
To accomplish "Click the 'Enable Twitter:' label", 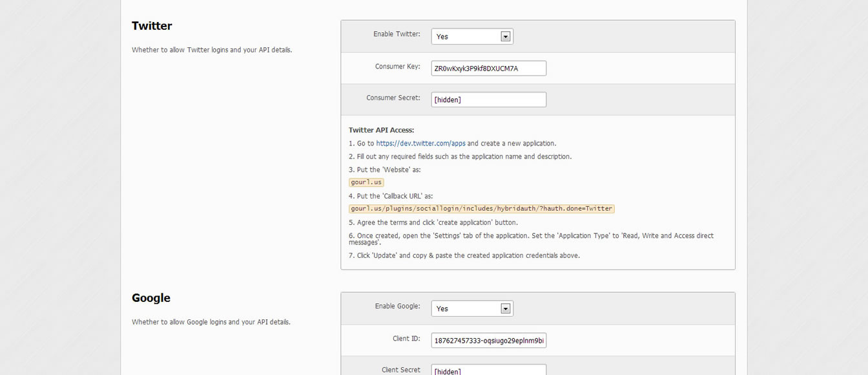I will coord(397,34).
